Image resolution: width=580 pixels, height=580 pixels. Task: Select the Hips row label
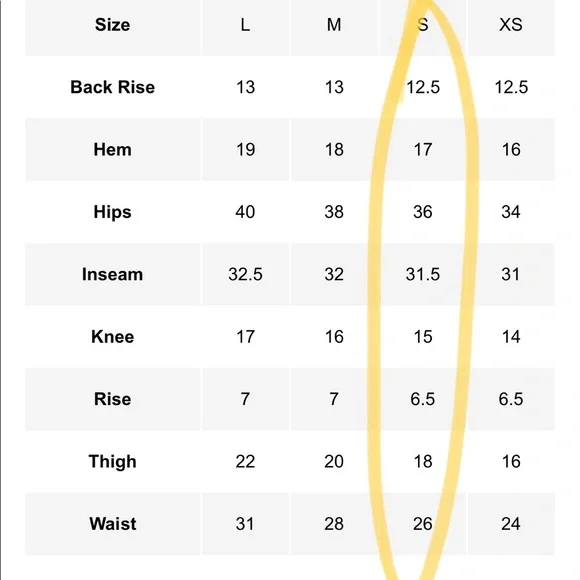click(112, 212)
